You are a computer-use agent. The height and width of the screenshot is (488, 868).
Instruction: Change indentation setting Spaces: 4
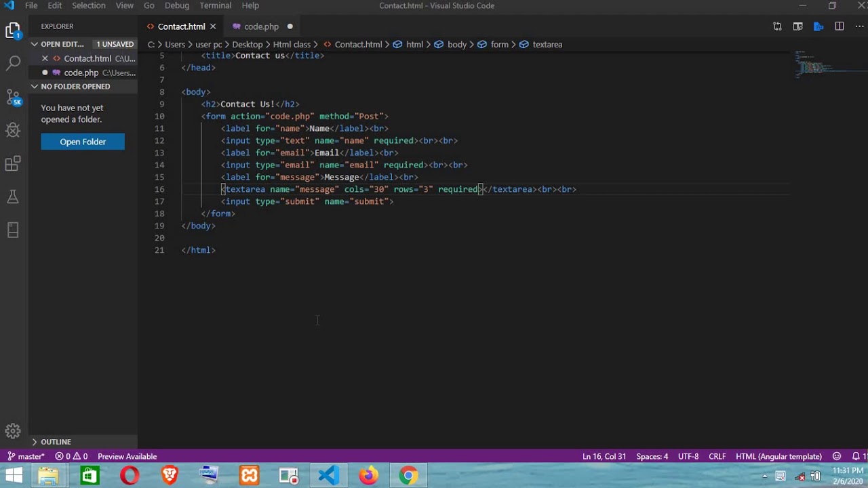[x=652, y=456]
